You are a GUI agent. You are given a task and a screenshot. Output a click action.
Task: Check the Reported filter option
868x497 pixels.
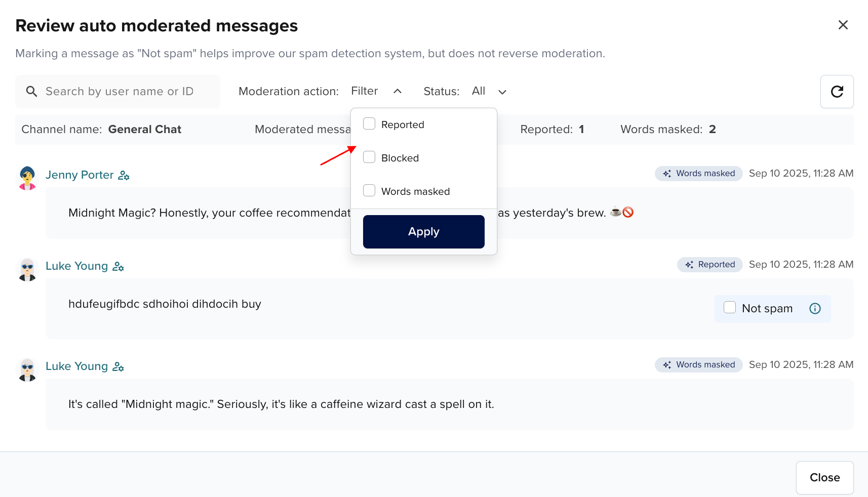pos(369,123)
